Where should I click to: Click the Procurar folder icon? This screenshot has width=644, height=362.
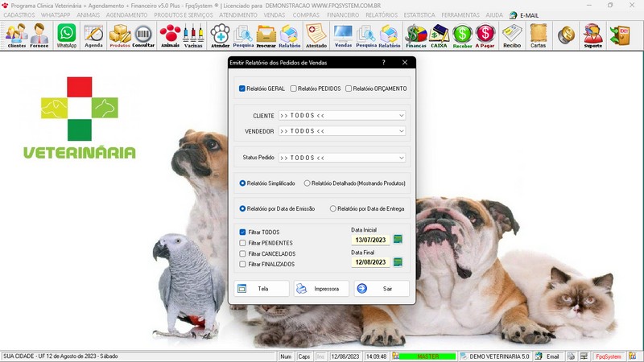[x=266, y=35]
